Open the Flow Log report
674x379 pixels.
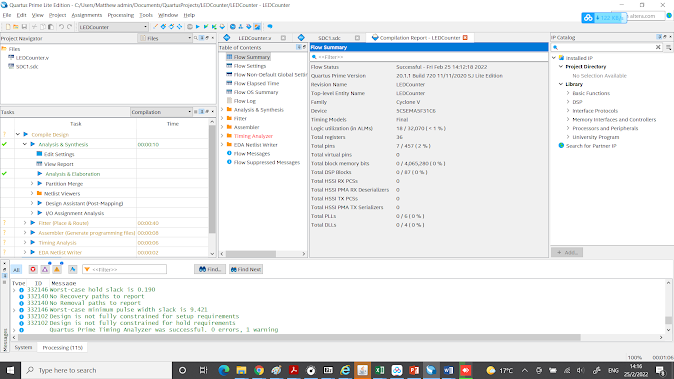(x=245, y=101)
